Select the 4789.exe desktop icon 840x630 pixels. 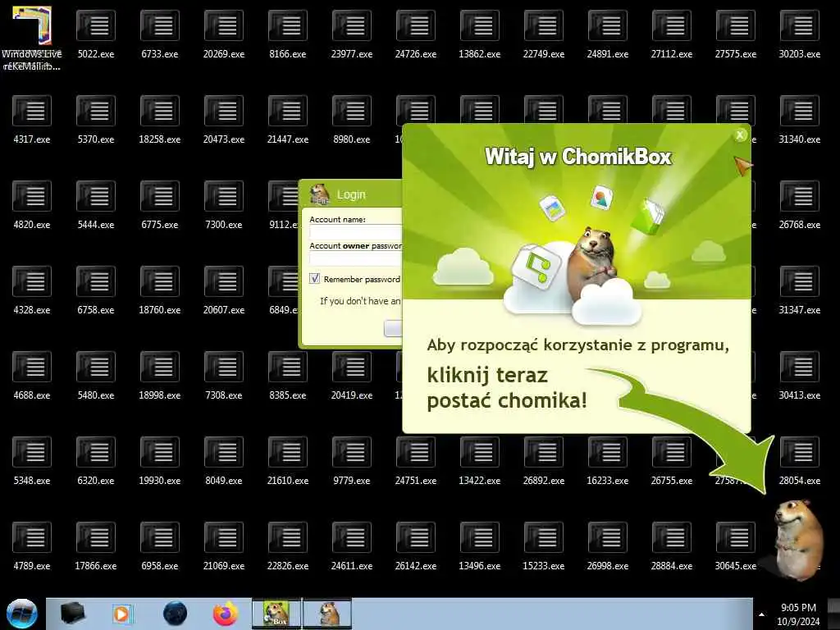click(32, 546)
